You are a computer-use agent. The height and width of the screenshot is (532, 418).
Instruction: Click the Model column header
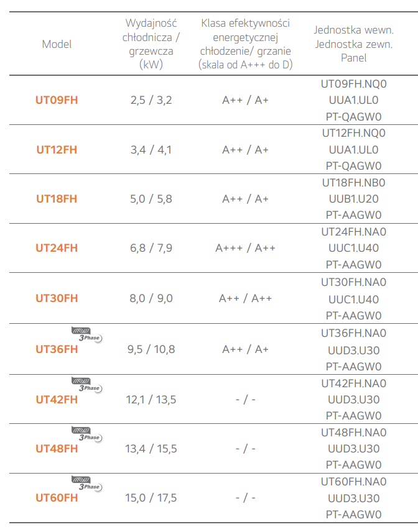point(57,44)
